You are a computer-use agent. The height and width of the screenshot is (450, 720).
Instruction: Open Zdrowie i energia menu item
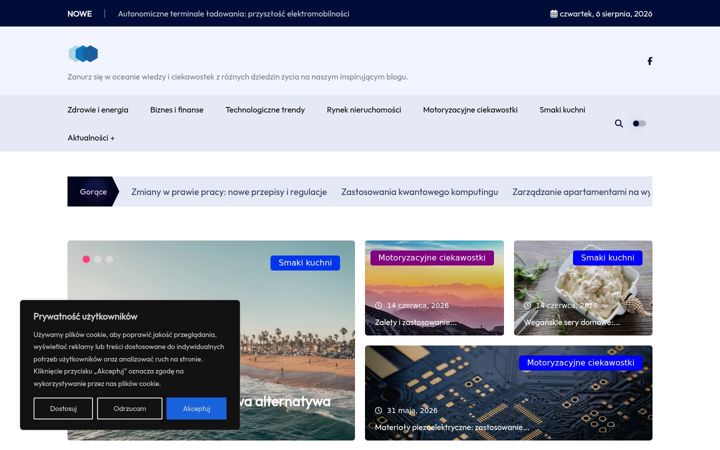point(98,110)
